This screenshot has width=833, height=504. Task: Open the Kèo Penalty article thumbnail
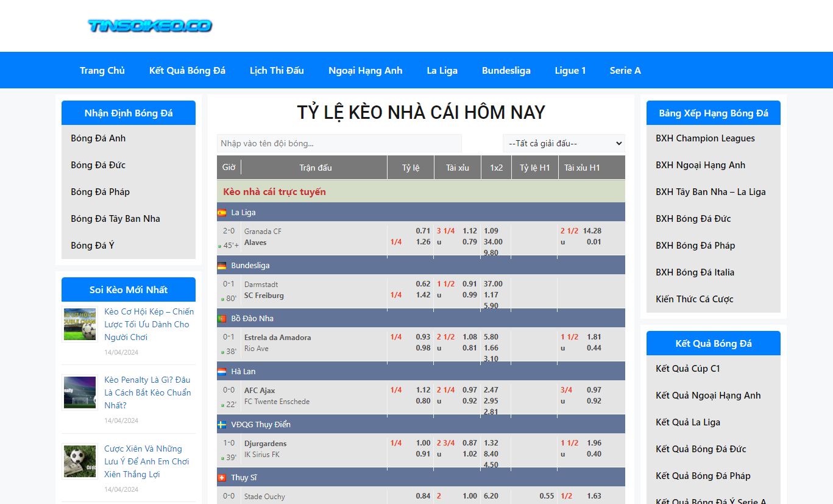click(80, 392)
